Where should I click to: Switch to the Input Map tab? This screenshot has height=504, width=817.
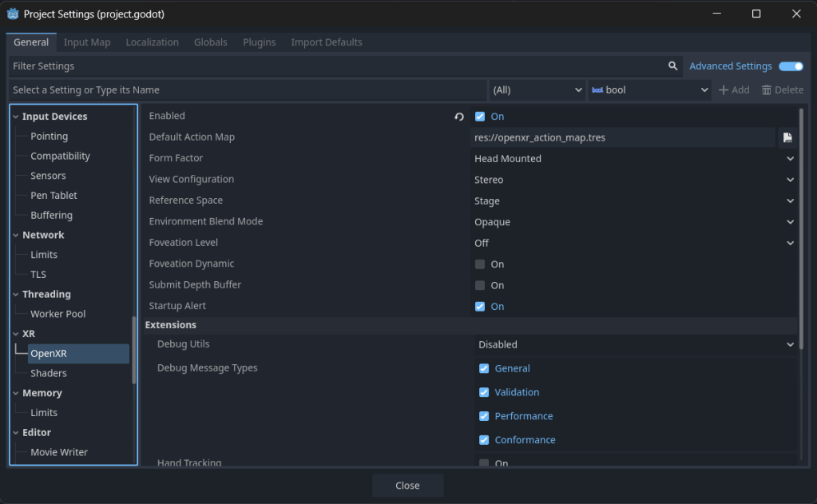87,42
